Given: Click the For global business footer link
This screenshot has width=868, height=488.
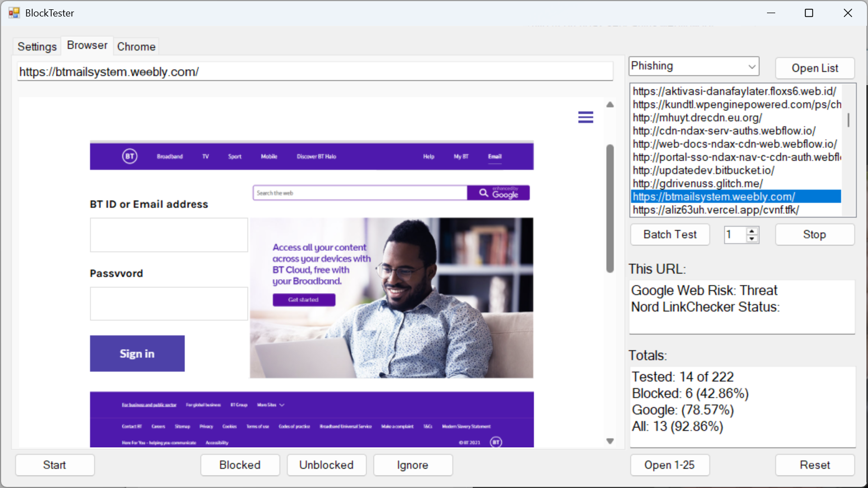Looking at the screenshot, I should (x=203, y=405).
